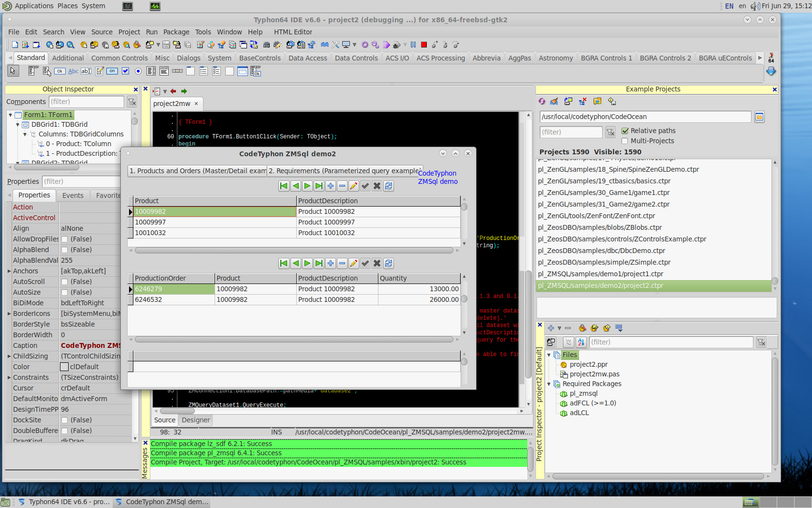Click Last record in lower database navigator

(319, 263)
